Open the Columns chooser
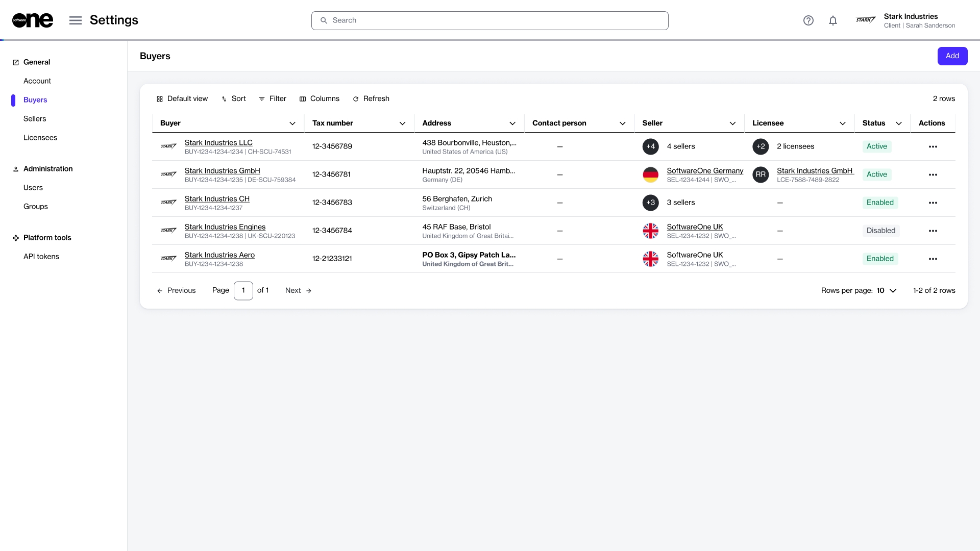The height and width of the screenshot is (551, 980). (319, 99)
